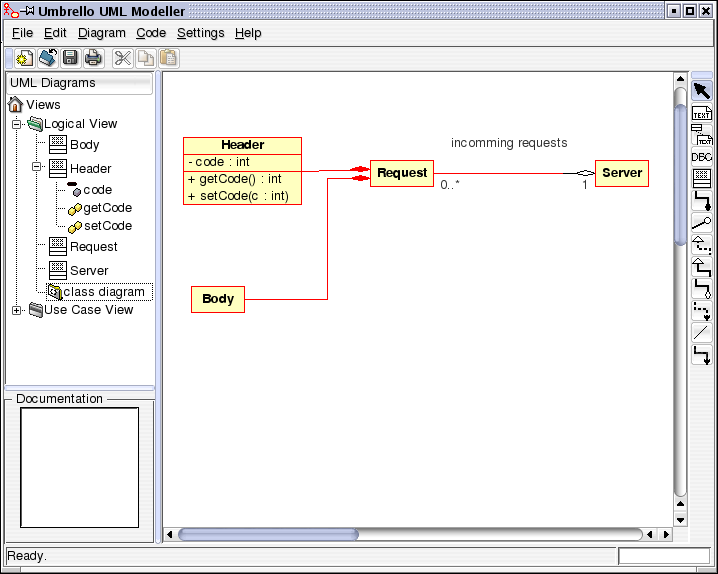Select the aggregation tool with hollow diamond
718x574 pixels.
coord(702,288)
